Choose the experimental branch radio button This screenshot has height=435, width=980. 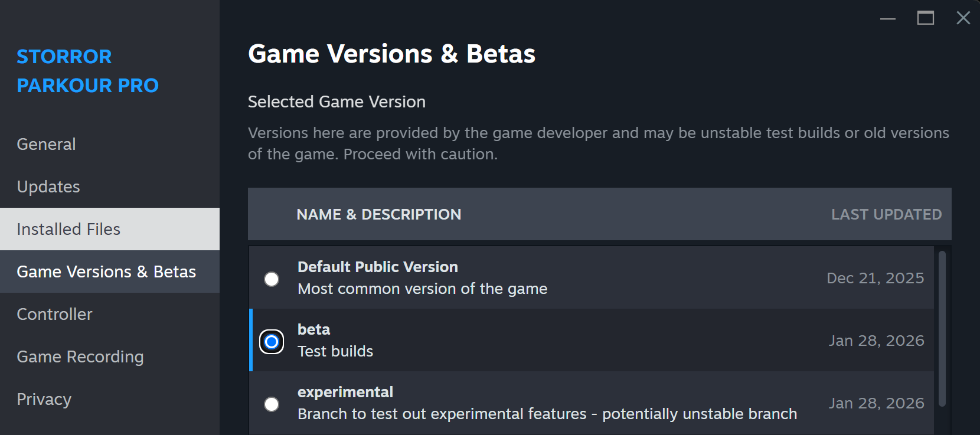pos(272,404)
